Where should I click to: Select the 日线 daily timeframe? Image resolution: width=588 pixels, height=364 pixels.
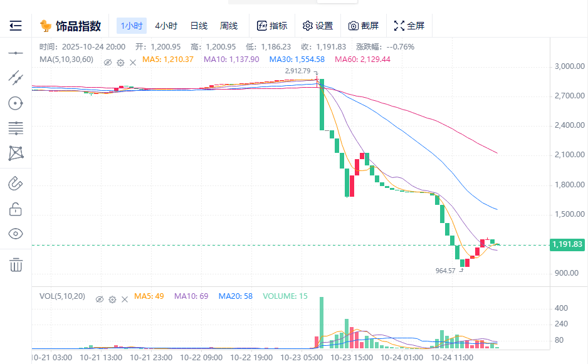[199, 26]
